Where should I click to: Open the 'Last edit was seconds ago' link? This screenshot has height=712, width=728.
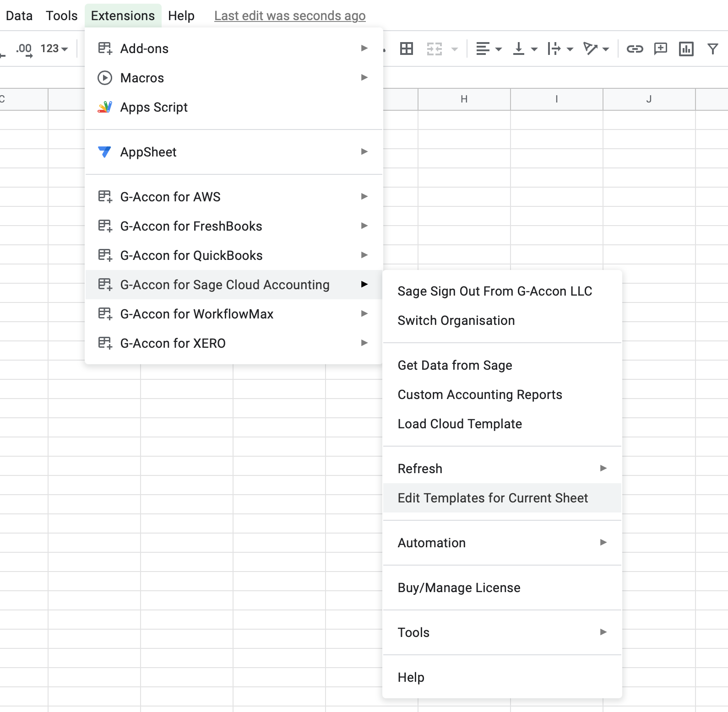pyautogui.click(x=290, y=16)
